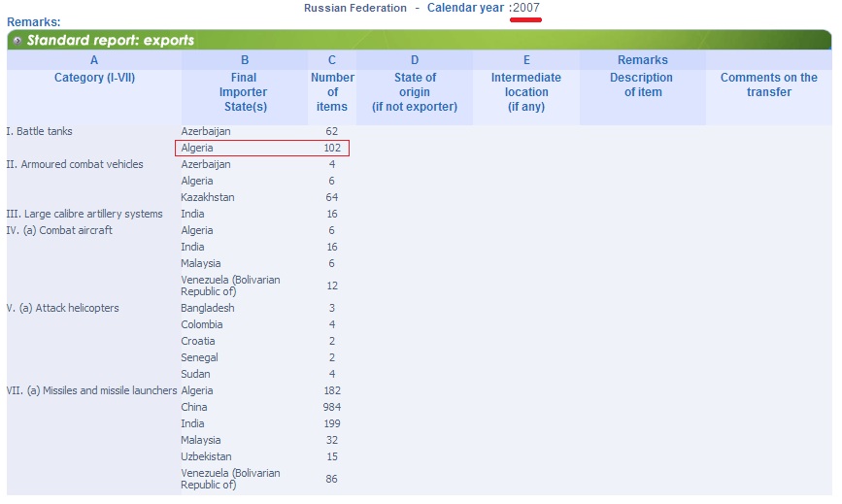
Task: Click the II. Armoured combat vehicles category
Action: click(75, 164)
